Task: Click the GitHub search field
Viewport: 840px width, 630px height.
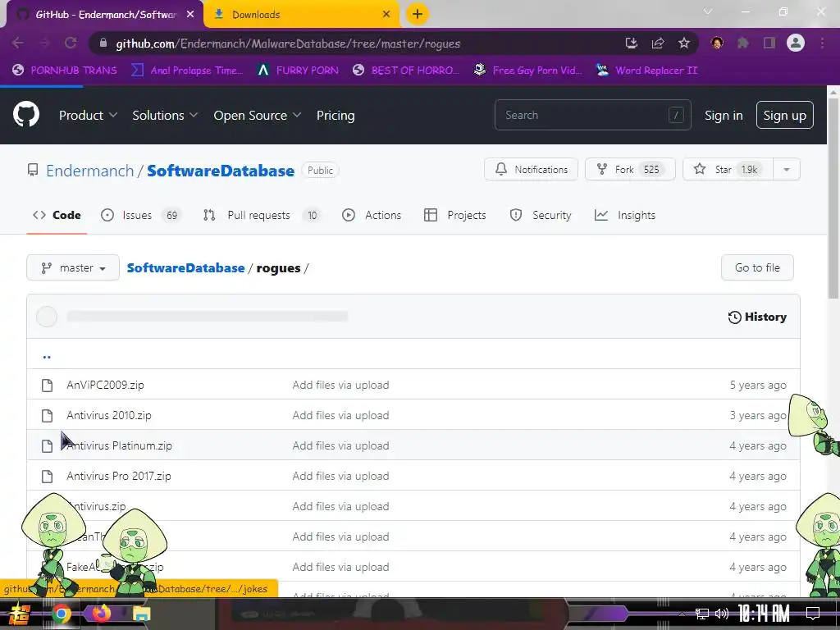Action: click(x=592, y=115)
